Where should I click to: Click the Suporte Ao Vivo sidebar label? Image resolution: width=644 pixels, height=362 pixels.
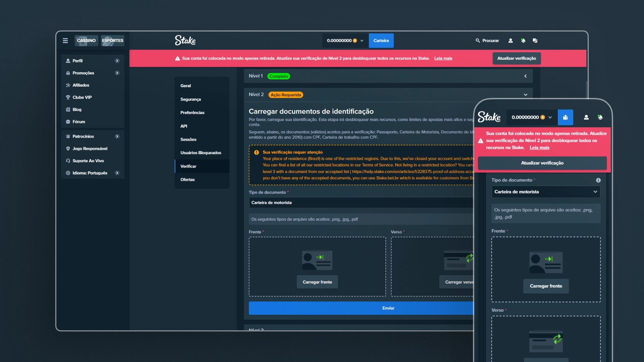pos(88,161)
